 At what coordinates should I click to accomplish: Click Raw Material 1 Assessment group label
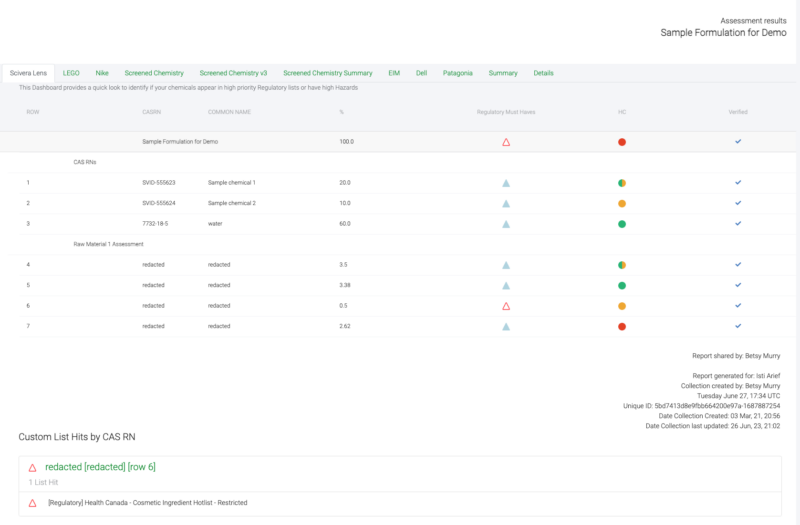108,244
